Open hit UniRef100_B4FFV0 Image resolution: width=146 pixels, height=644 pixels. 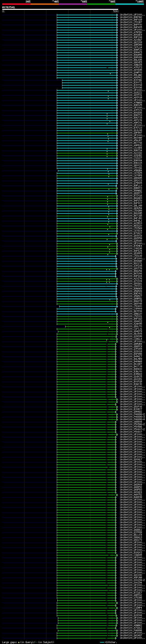point(131,25)
